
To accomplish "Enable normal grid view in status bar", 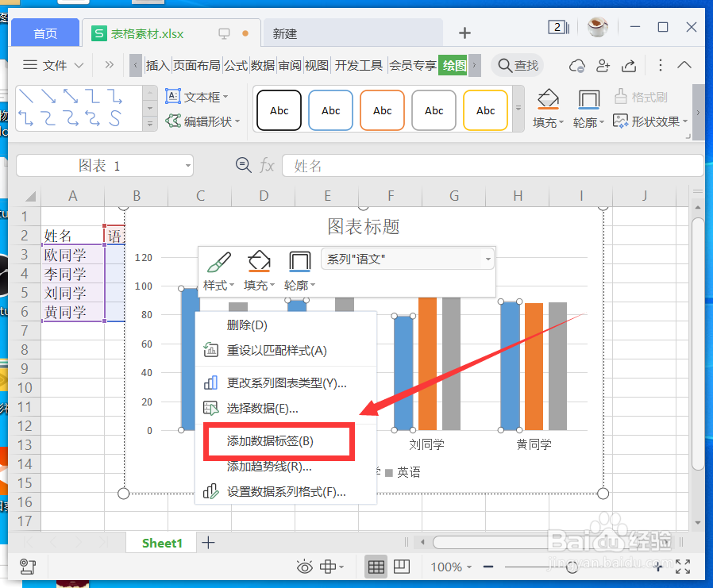I will point(376,567).
